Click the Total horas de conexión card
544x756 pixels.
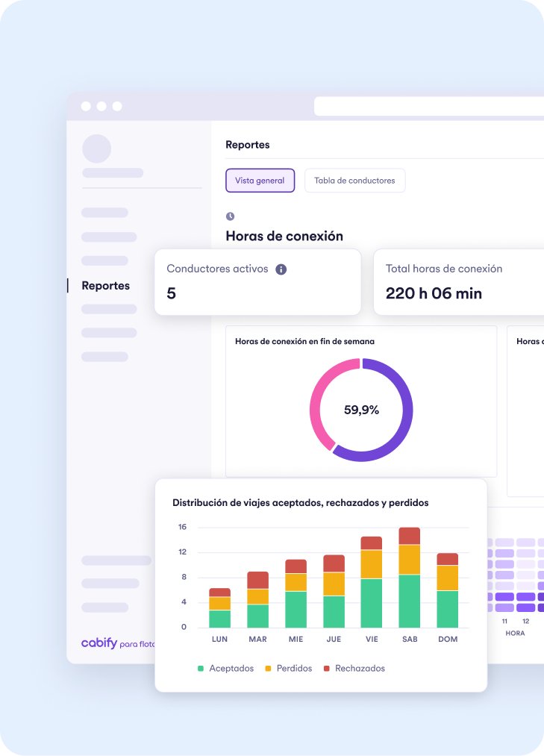coord(458,282)
